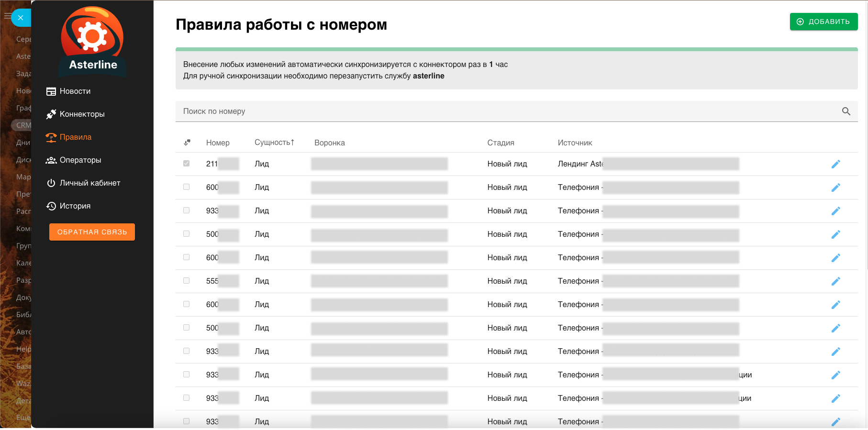Click the search magnifier icon
Viewport: 868px width, 430px height.
coord(846,111)
